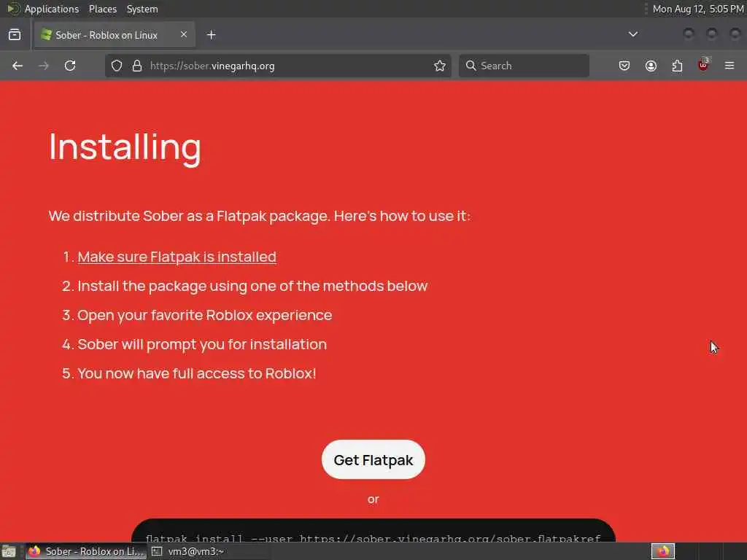Image resolution: width=747 pixels, height=560 pixels.
Task: Click the date and time clock
Action: [697, 9]
